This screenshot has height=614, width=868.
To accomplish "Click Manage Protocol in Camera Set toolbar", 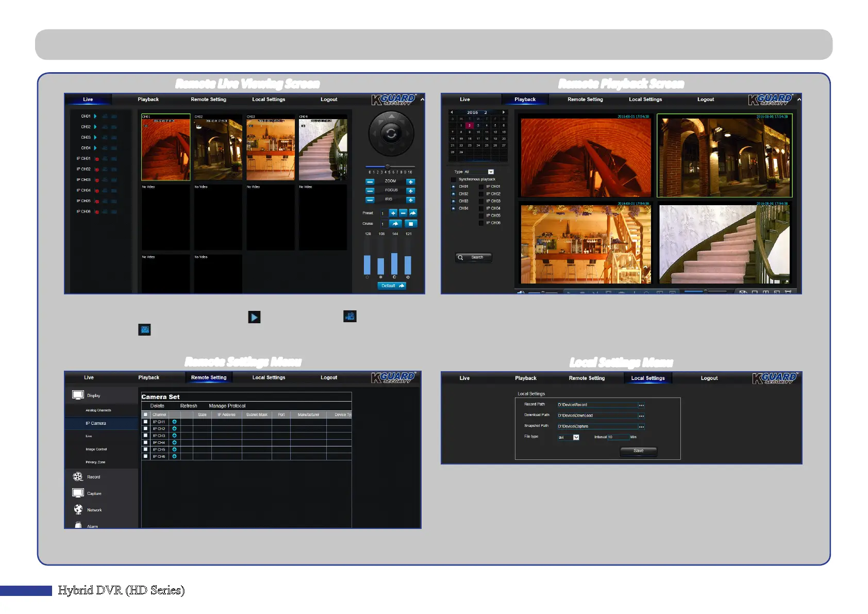I will coord(227,406).
